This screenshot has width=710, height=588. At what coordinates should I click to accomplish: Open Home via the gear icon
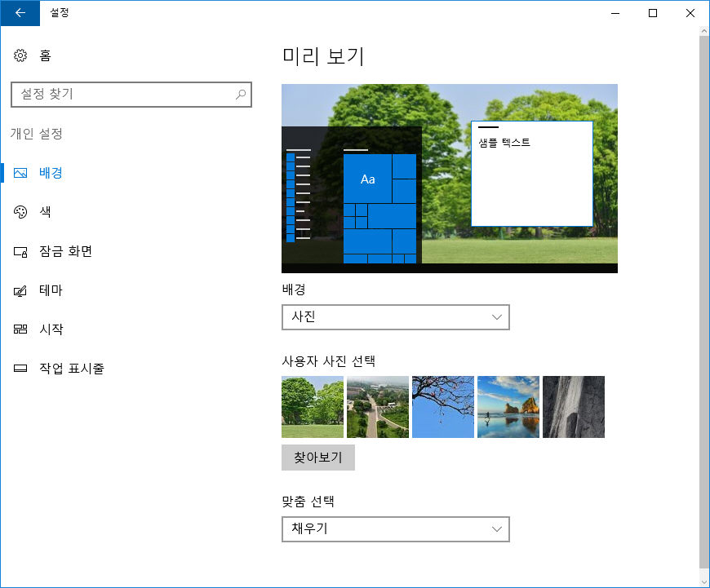[x=20, y=55]
